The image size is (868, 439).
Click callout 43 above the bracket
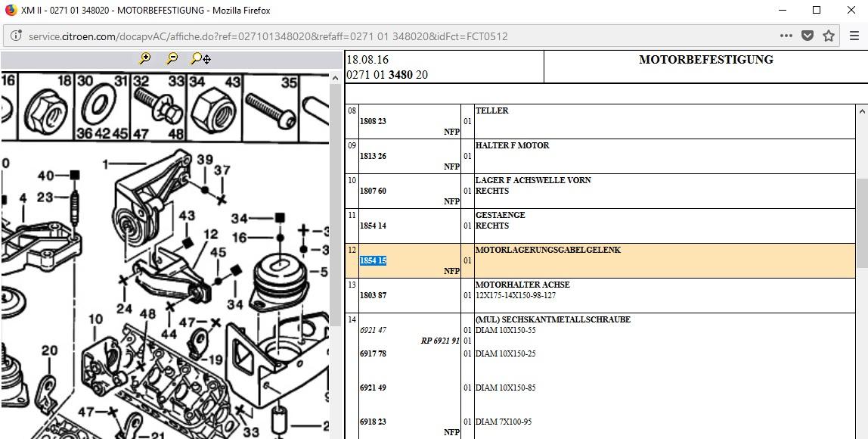(187, 215)
